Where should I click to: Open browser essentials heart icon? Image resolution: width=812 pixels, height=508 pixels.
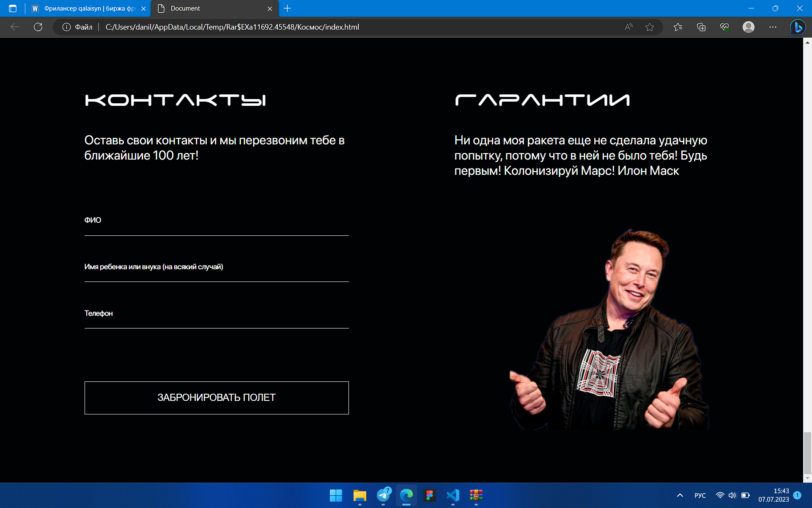724,27
